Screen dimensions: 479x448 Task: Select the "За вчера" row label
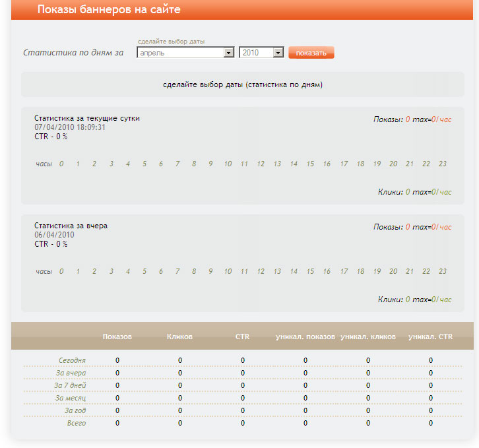pyautogui.click(x=70, y=373)
